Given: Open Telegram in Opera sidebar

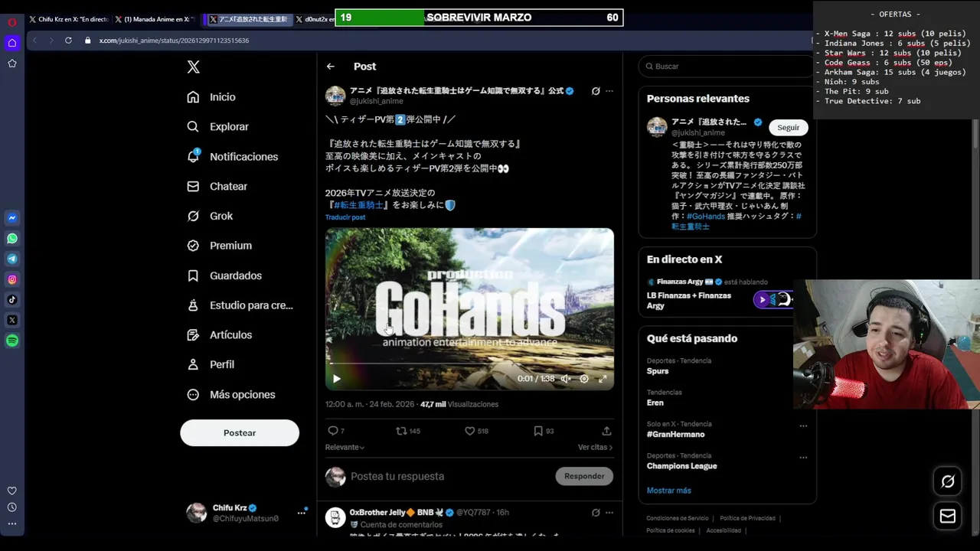Looking at the screenshot, I should (x=12, y=259).
